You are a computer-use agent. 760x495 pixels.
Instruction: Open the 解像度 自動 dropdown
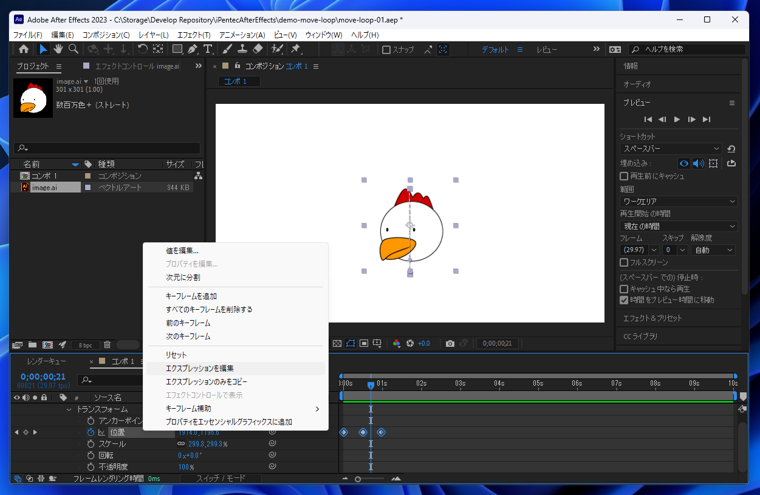pyautogui.click(x=714, y=250)
